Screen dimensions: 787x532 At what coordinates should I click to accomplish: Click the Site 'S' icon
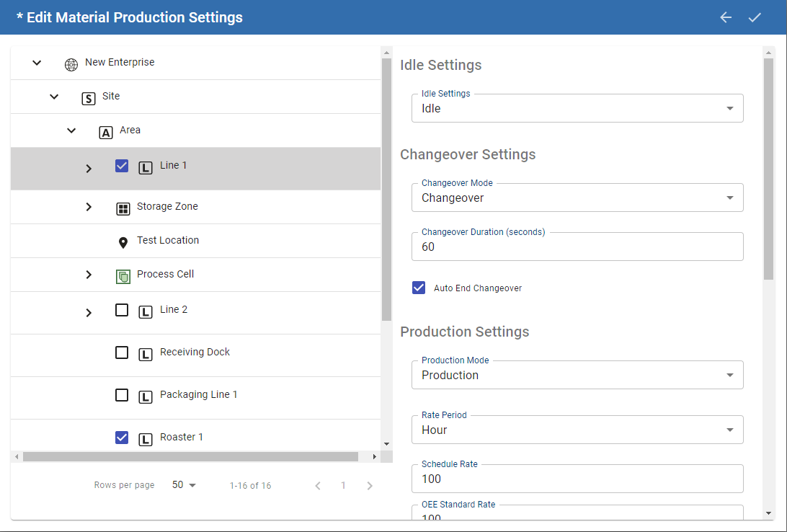(89, 99)
